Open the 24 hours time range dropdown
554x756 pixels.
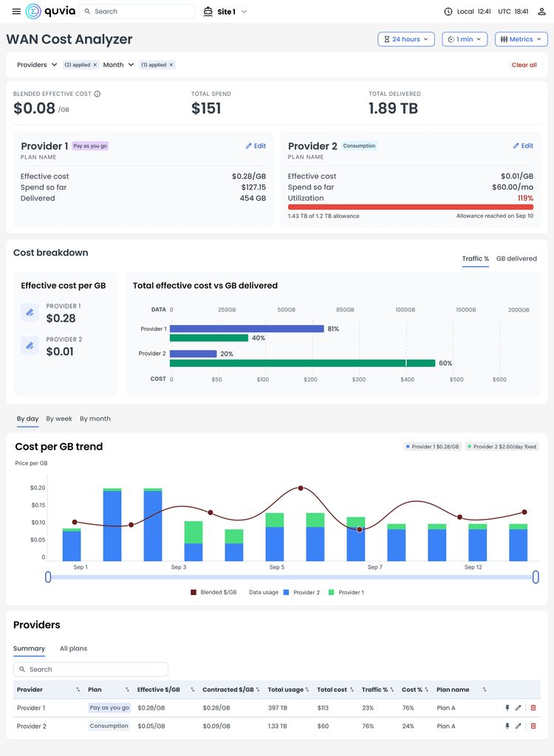pyautogui.click(x=406, y=39)
